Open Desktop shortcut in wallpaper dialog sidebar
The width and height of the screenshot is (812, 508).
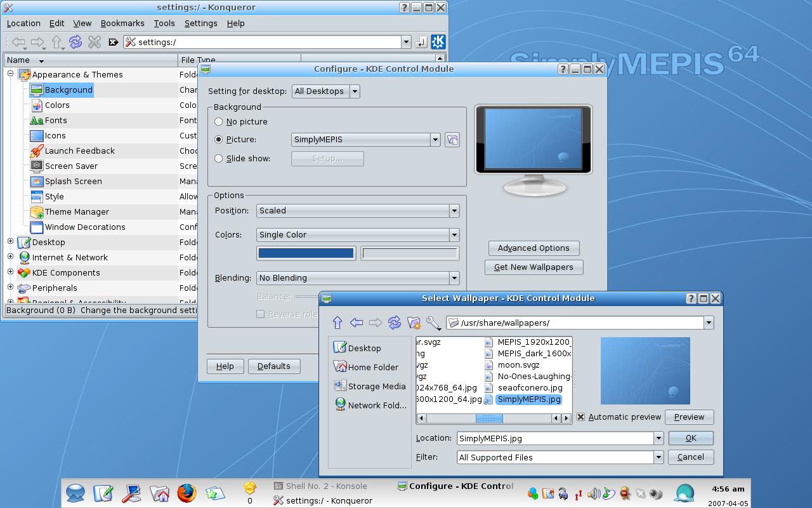point(357,348)
